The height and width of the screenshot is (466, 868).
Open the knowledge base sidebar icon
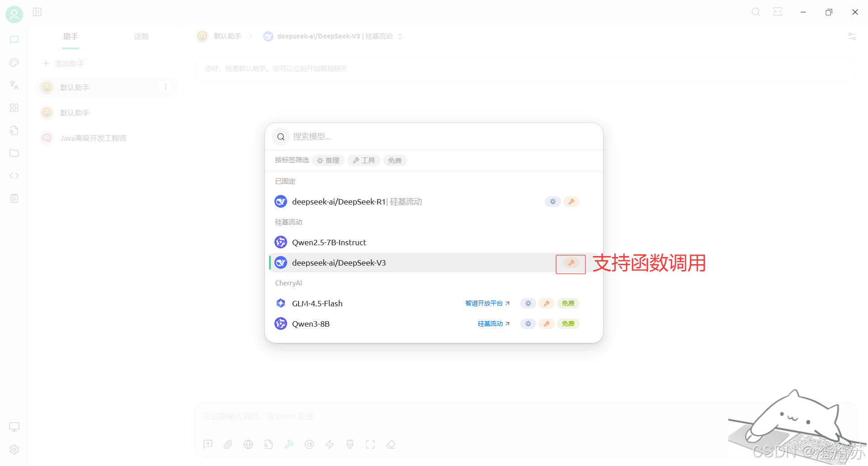click(14, 130)
